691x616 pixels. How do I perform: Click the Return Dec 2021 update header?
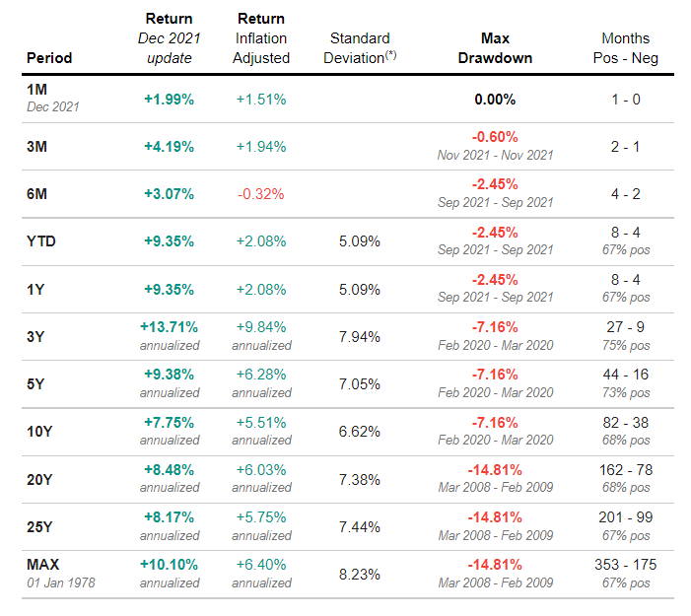tap(169, 37)
